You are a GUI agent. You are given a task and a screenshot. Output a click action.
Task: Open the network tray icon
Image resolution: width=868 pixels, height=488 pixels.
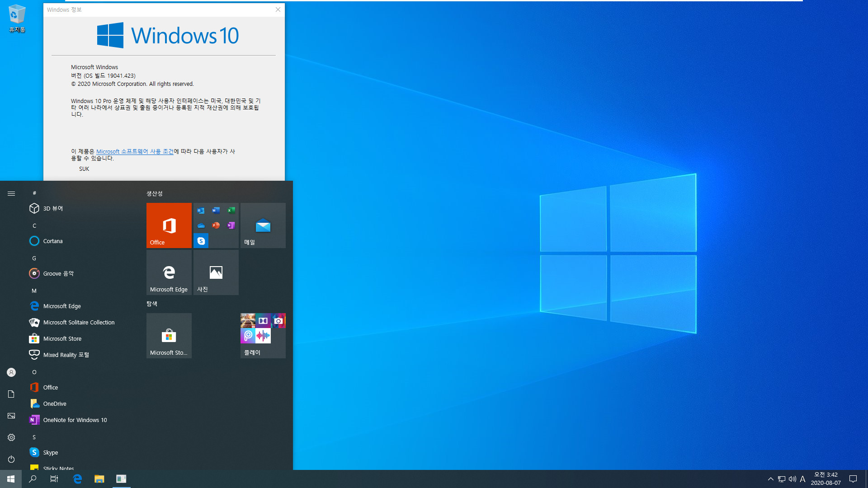782,479
